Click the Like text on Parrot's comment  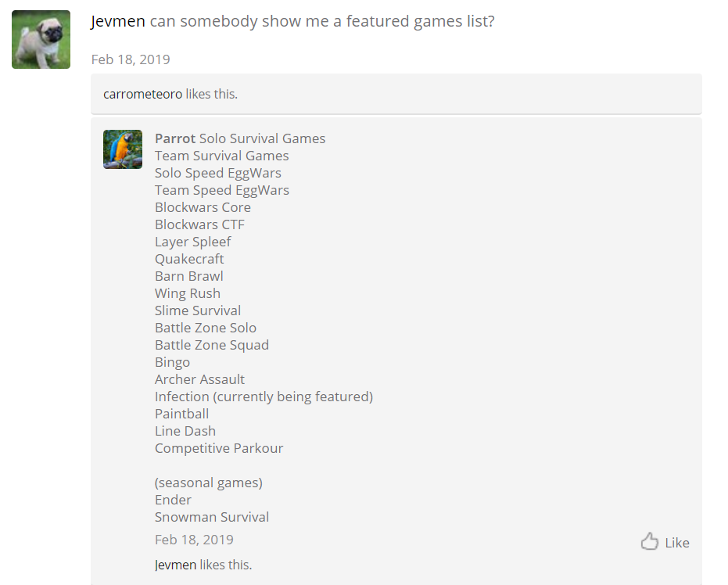click(x=677, y=543)
